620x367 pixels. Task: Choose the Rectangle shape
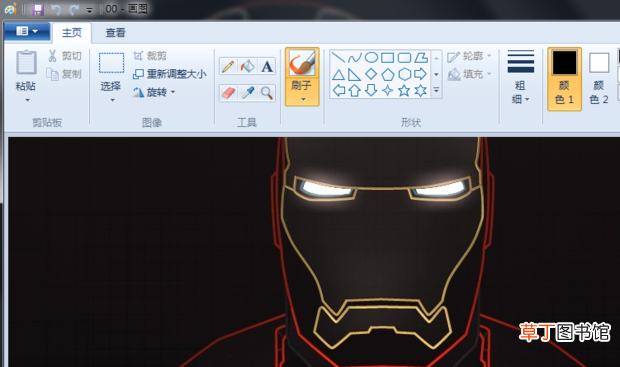coord(388,58)
